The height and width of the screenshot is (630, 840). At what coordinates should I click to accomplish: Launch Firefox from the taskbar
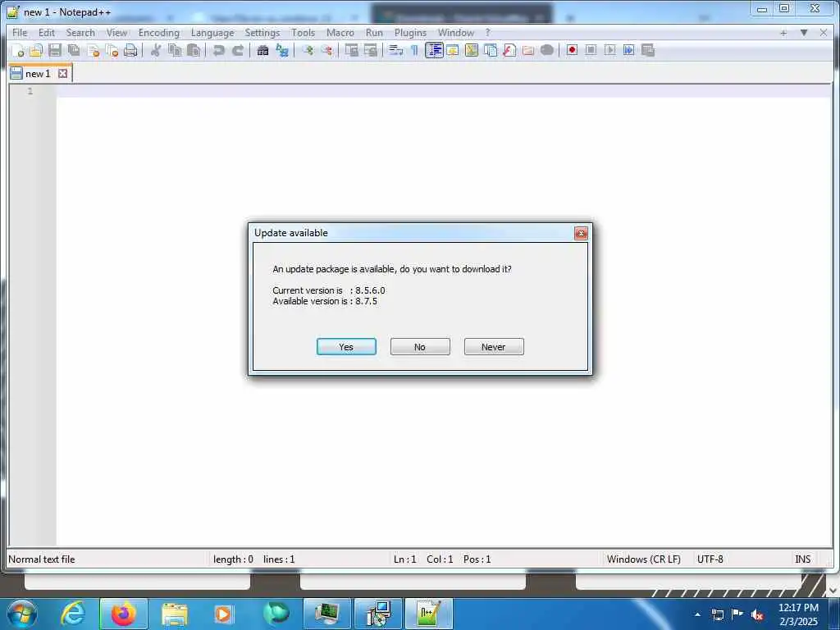point(124,614)
